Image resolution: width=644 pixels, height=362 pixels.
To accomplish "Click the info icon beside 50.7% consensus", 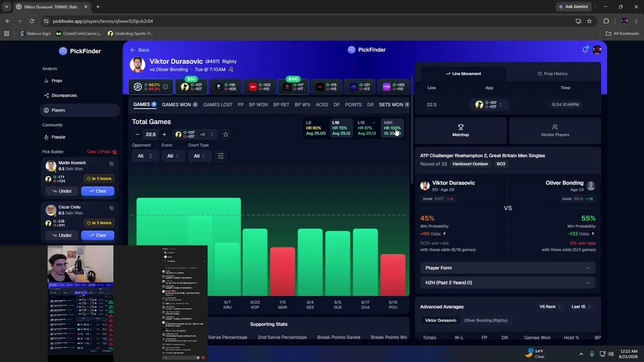I will pyautogui.click(x=165, y=87).
